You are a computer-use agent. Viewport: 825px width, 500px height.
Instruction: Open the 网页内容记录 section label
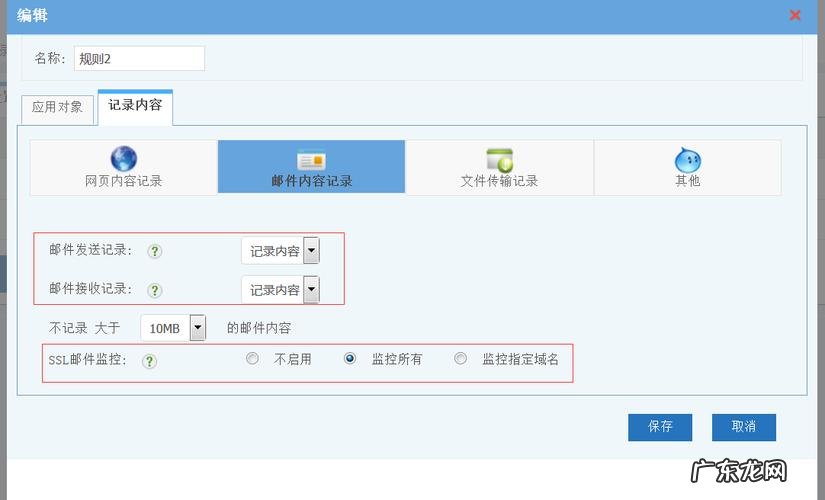click(x=124, y=181)
